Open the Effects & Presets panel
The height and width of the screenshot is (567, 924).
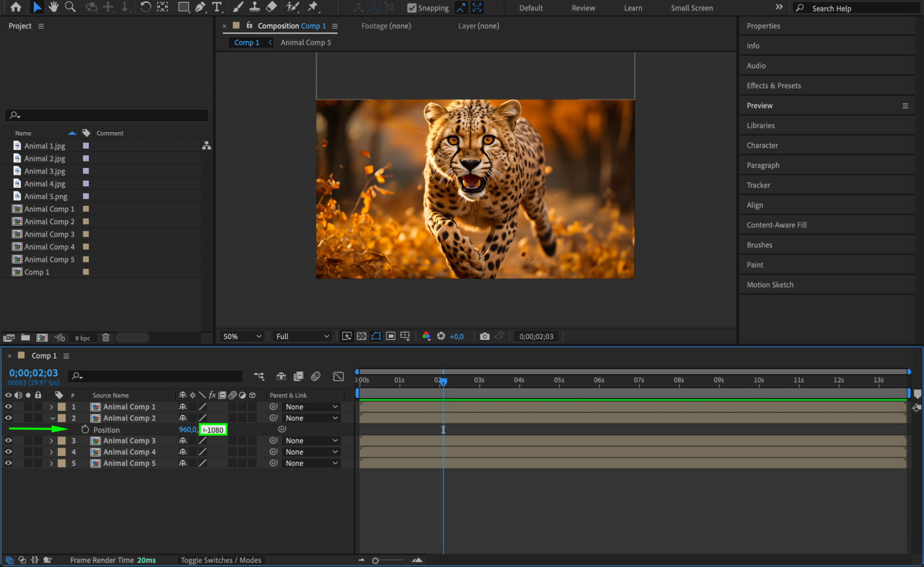tap(773, 86)
